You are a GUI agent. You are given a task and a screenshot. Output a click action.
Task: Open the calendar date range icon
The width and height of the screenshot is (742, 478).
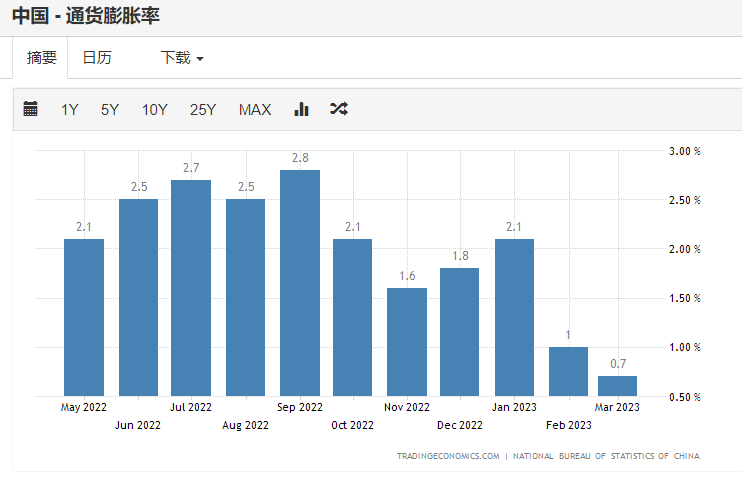(x=30, y=109)
